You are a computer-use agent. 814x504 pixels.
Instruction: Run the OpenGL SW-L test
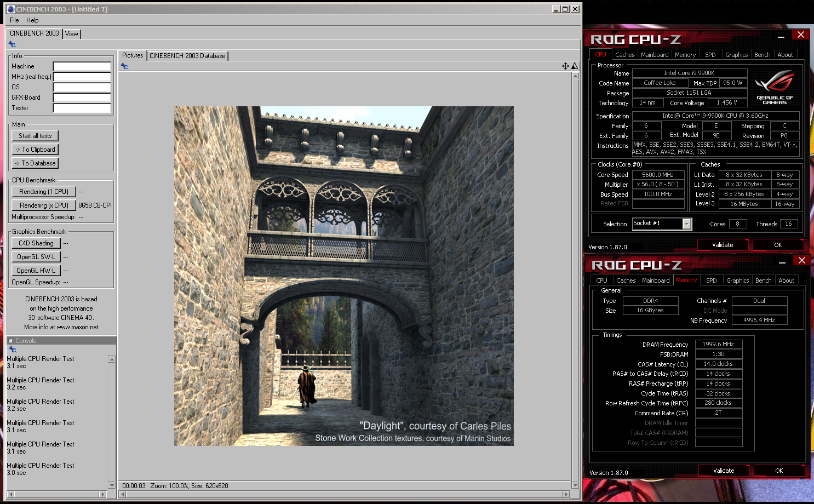36,257
